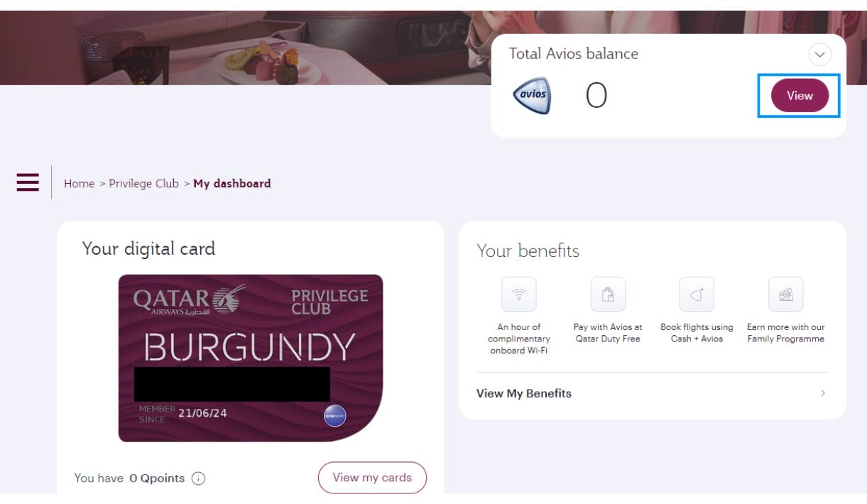Viewport: 867px width, 504px height.
Task: Click the Qpoints info icon
Action: click(199, 478)
